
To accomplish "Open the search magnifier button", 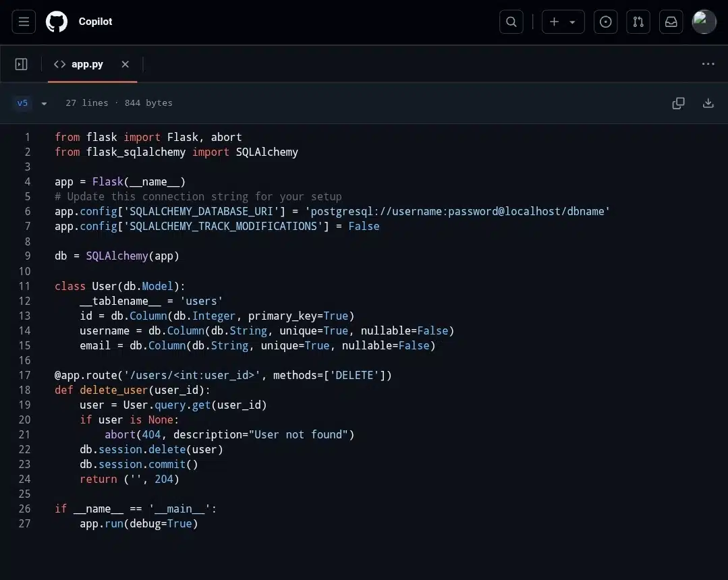I will pyautogui.click(x=511, y=22).
